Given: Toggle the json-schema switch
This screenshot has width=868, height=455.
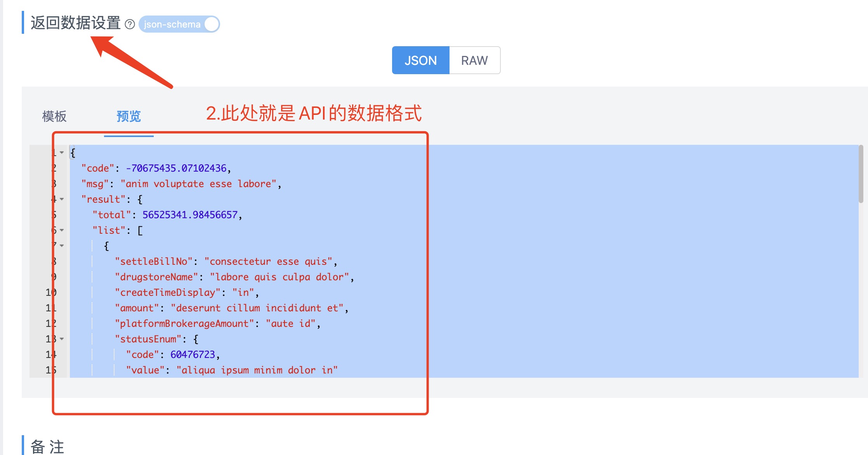Looking at the screenshot, I should [x=179, y=24].
